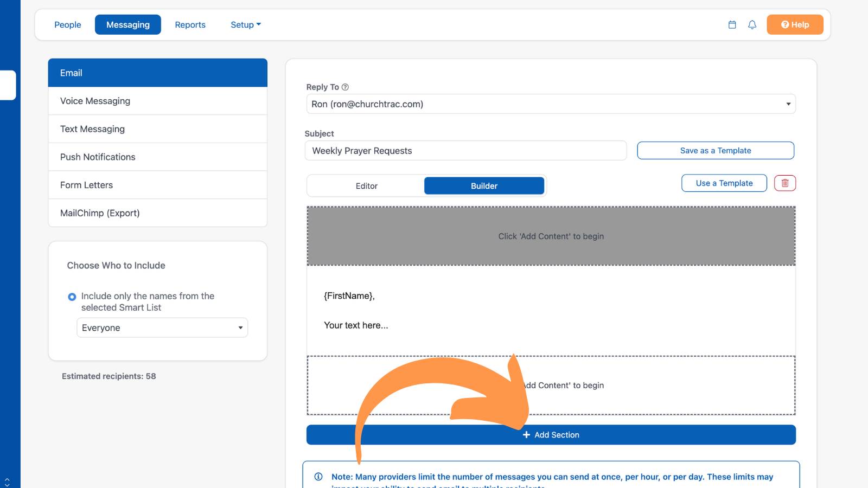The image size is (868, 488).
Task: Open MailChimp (Export)
Action: click(158, 213)
